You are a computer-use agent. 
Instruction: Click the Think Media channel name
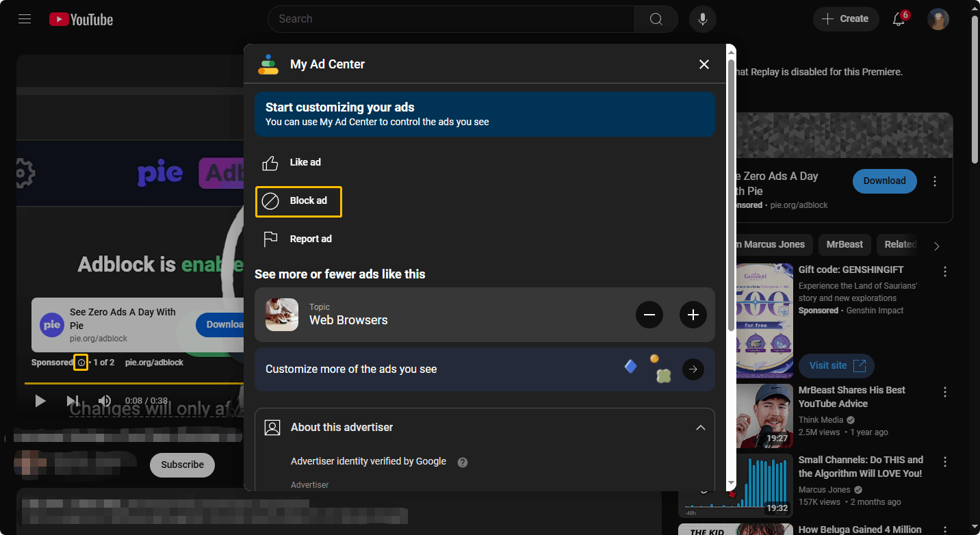[x=821, y=419]
